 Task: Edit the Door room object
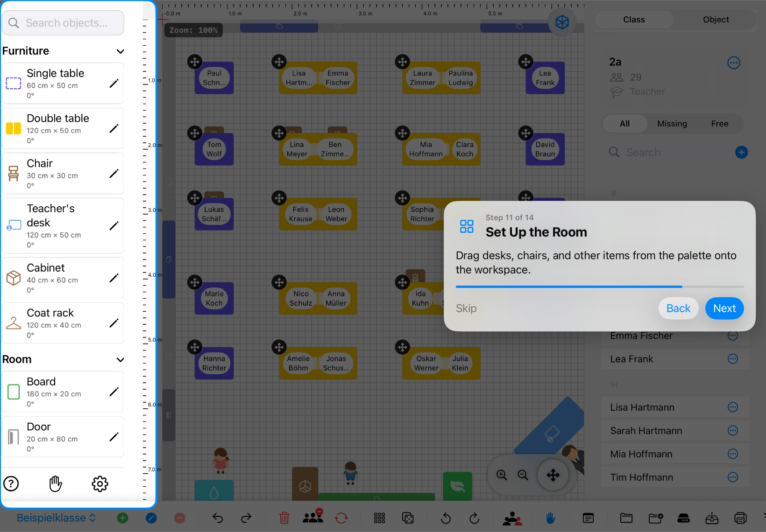(x=114, y=437)
